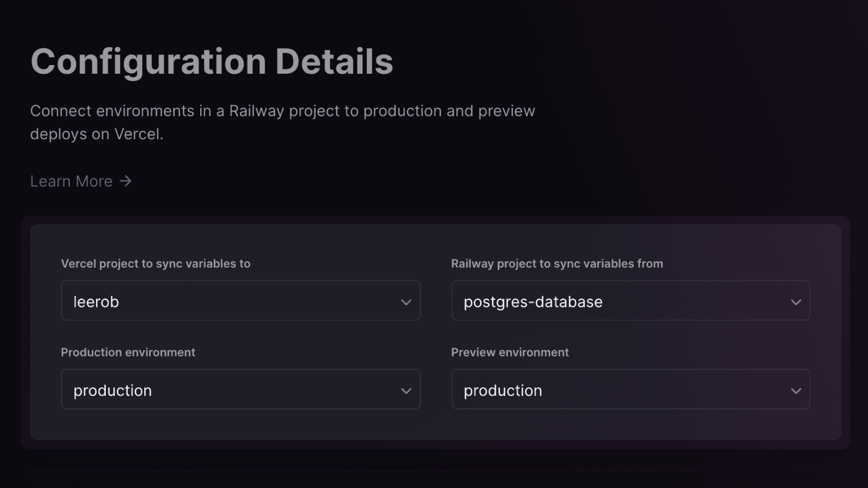Expand the Production environment dropdown
This screenshot has width=868, height=488.
(240, 389)
